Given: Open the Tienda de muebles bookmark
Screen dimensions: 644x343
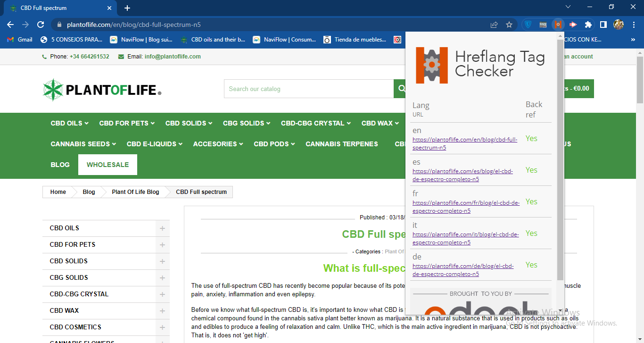Looking at the screenshot, I should coord(355,40).
